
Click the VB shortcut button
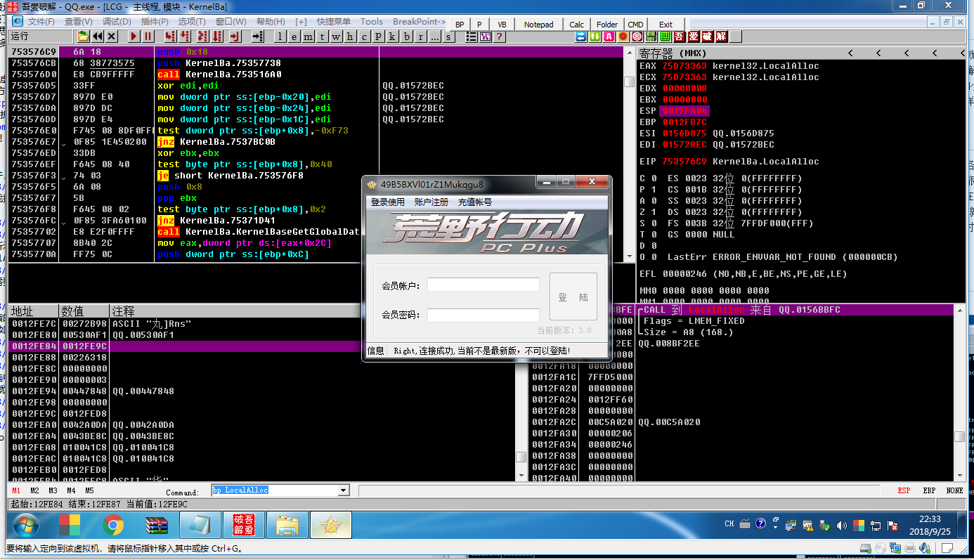(x=502, y=25)
